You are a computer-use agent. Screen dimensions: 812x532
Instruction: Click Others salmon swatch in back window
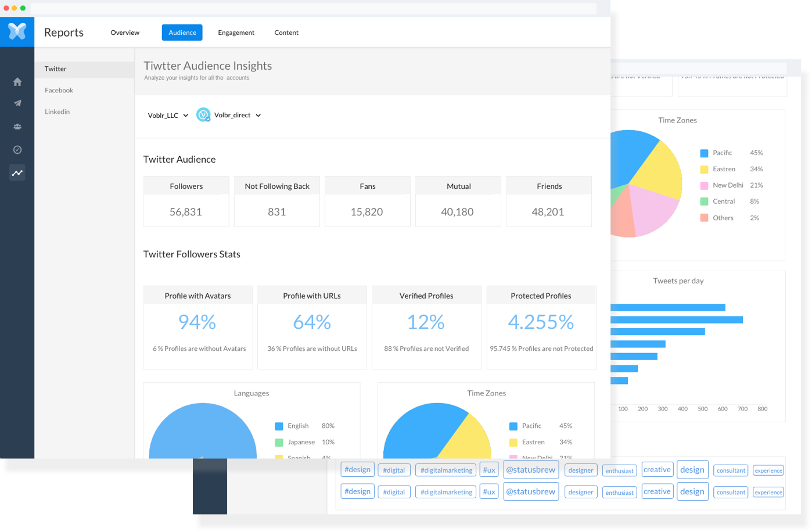tap(704, 218)
